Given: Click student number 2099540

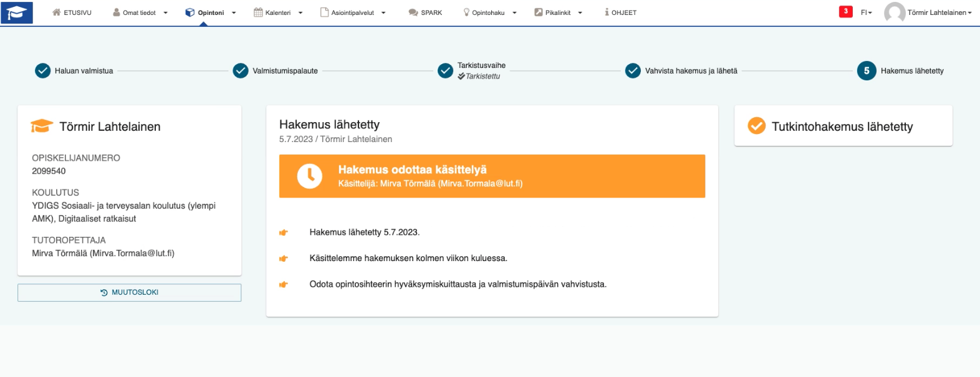Looking at the screenshot, I should coord(49,171).
